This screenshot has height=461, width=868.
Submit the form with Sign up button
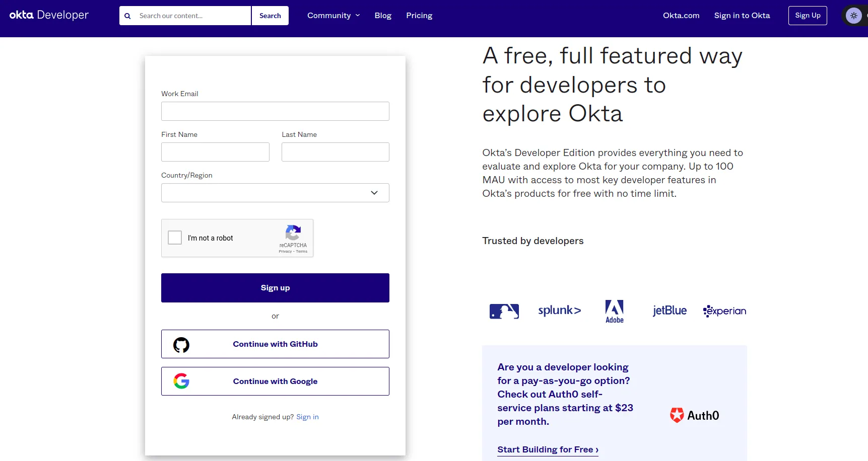coord(275,288)
